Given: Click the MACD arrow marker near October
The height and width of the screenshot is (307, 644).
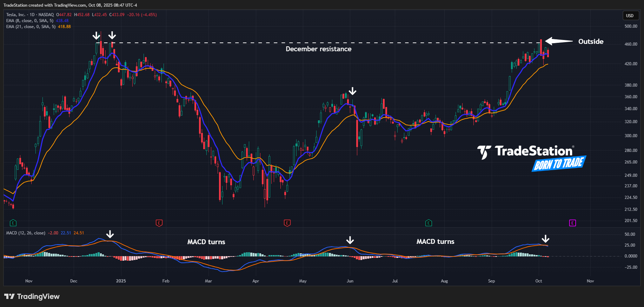Looking at the screenshot, I should [545, 239].
